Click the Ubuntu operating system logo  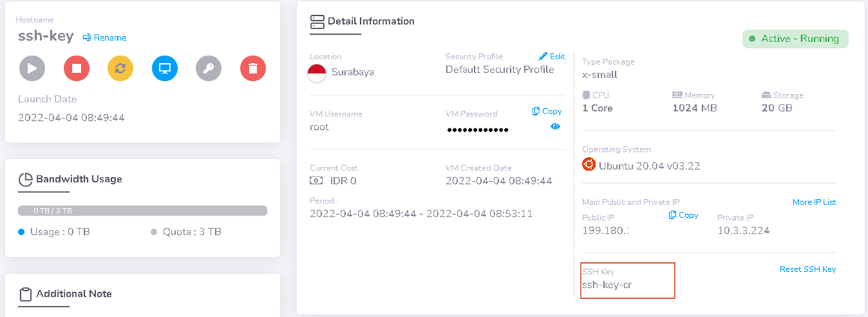[588, 165]
